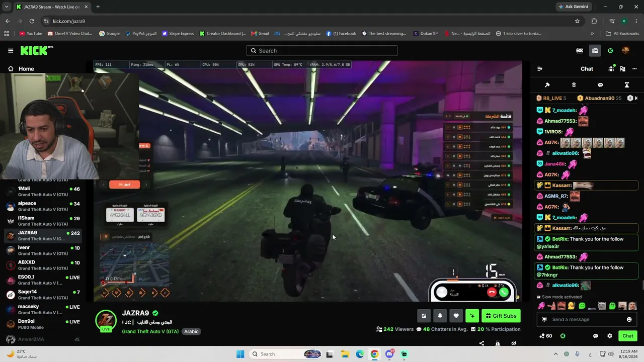Open Don9ol channel in the sidebar
This screenshot has height=362, width=644.
tap(43, 324)
